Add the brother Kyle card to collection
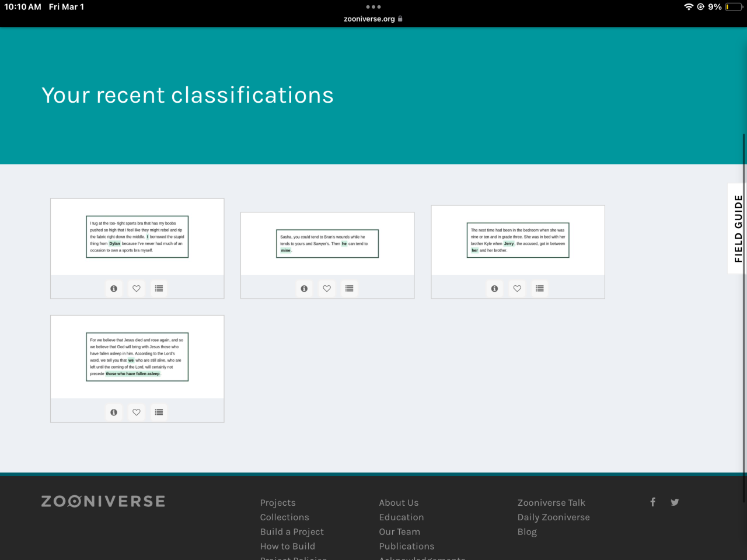 (x=540, y=288)
